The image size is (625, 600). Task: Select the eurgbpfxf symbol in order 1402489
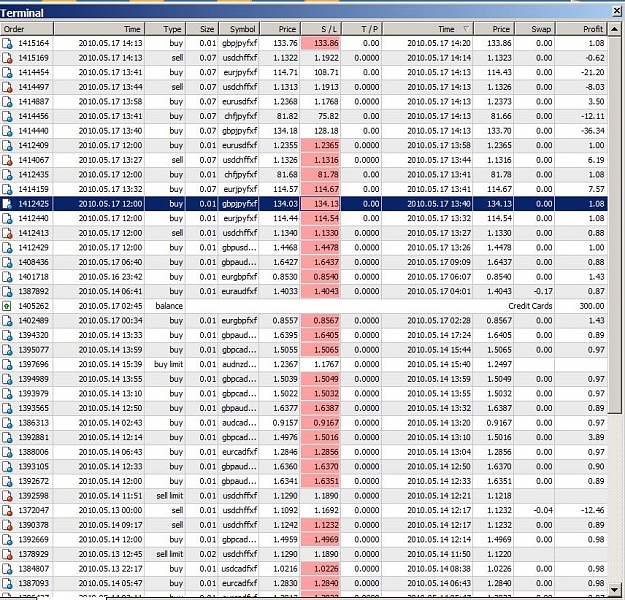(239, 321)
